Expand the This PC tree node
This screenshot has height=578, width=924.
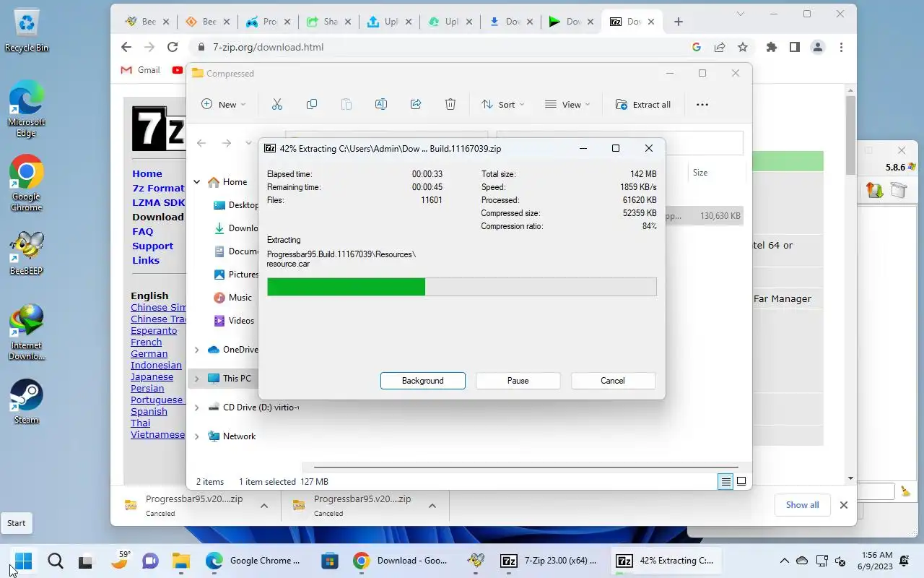(x=196, y=379)
